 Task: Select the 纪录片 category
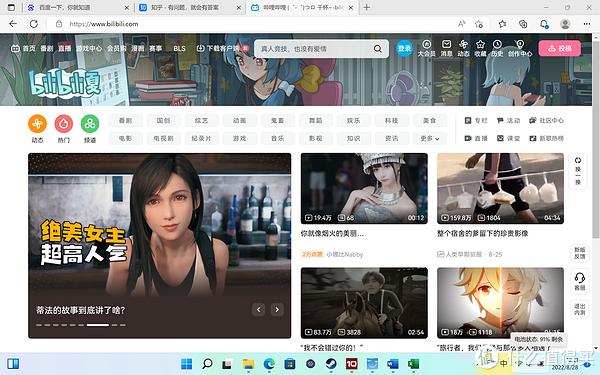point(201,138)
